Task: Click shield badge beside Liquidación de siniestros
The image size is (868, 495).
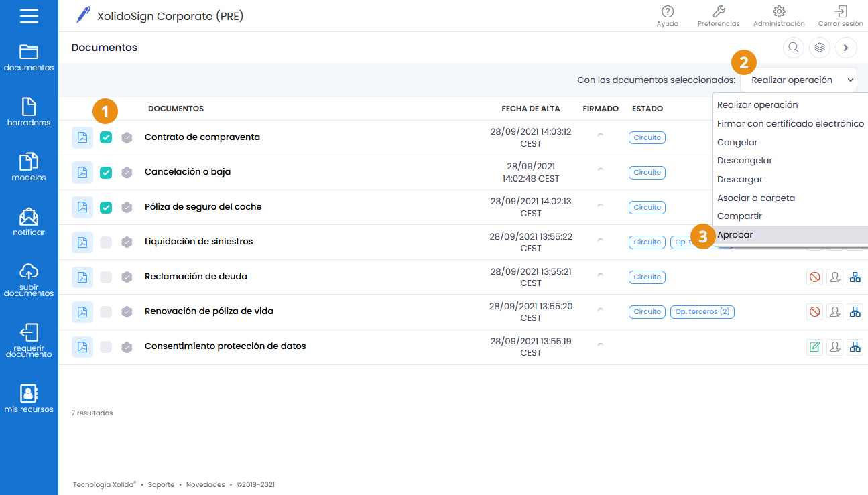Action: click(127, 242)
